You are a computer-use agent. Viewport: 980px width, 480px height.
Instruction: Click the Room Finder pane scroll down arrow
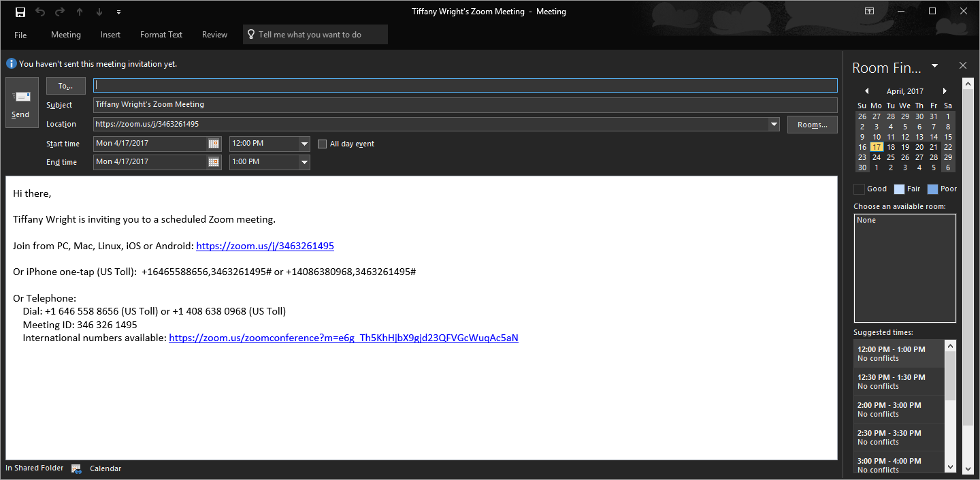[x=968, y=468]
